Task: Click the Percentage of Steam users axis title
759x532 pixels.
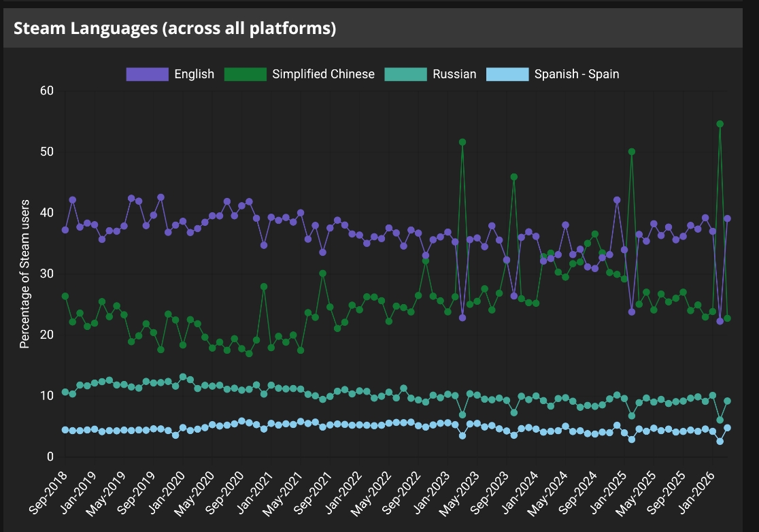Action: pos(24,273)
